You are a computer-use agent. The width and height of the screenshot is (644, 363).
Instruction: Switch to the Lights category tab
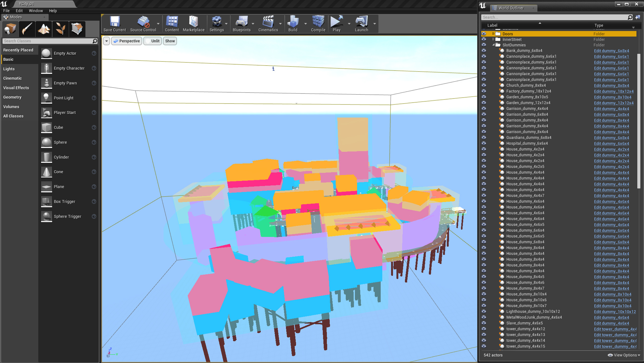click(x=9, y=69)
